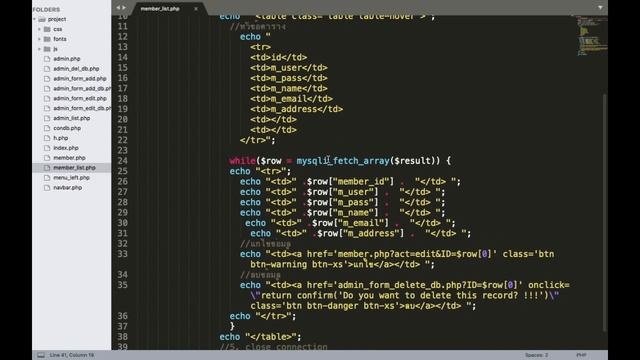Click $row["member_id"] on line 26

point(350,182)
